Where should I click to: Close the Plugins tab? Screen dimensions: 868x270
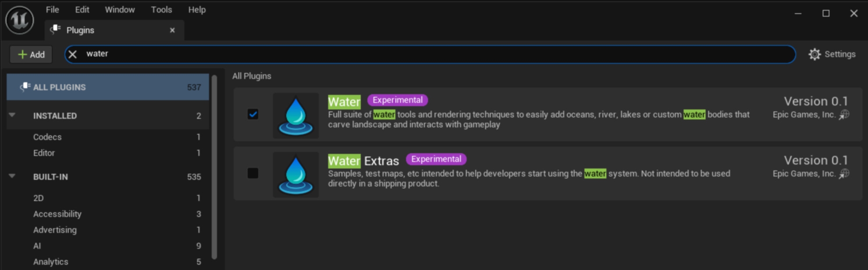coord(172,30)
